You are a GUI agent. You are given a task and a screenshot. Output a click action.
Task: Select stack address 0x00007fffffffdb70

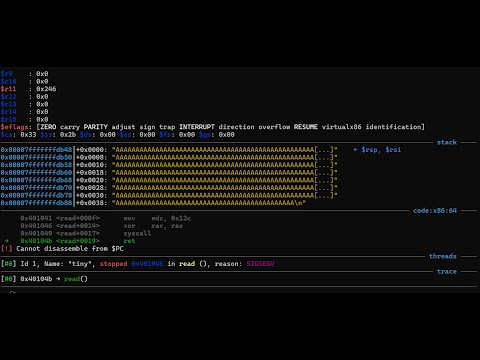click(36, 188)
